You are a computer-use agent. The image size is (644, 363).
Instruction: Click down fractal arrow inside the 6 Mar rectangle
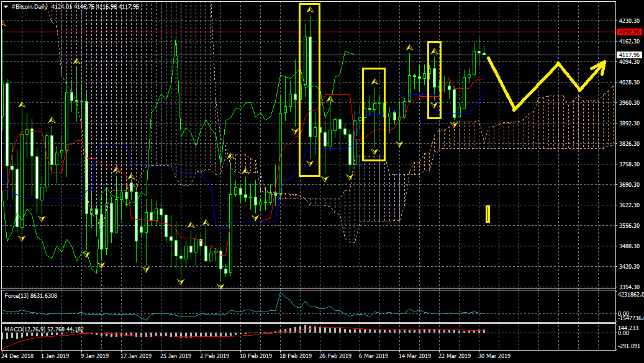pos(374,151)
